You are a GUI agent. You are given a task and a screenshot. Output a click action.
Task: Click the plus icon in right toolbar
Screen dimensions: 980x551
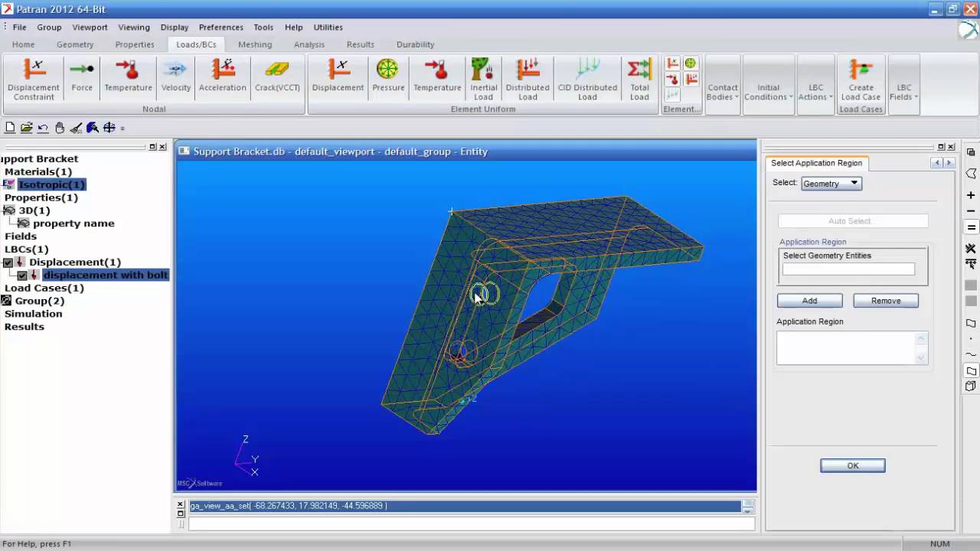(971, 195)
